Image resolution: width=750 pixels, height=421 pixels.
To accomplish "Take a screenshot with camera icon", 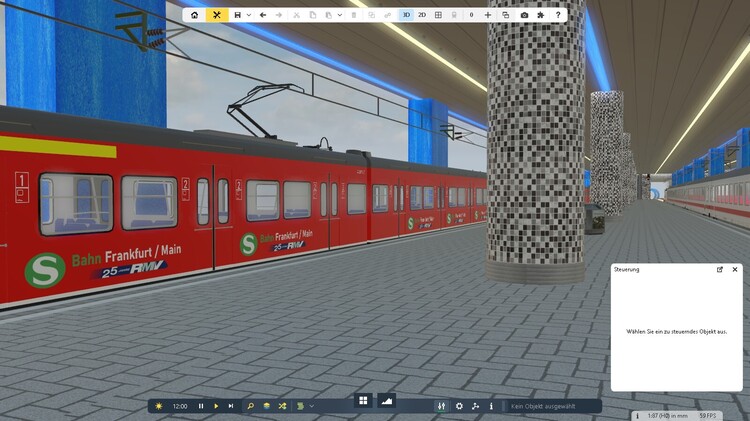I will (x=524, y=15).
